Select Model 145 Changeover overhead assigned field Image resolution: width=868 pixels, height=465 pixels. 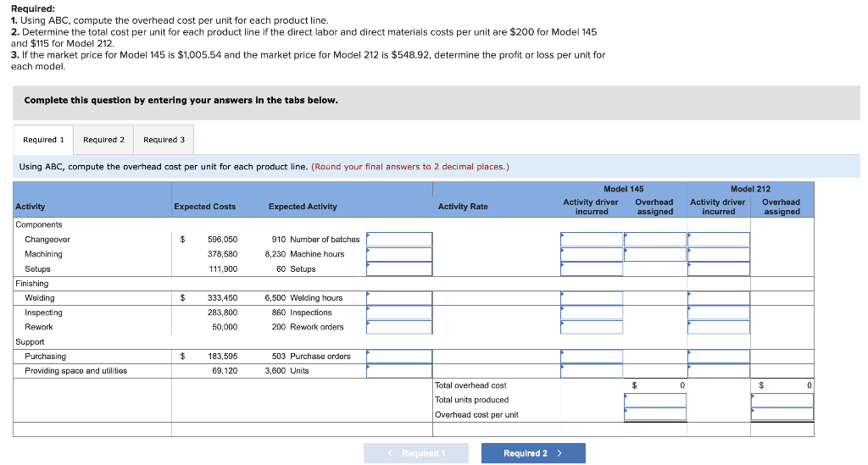655,240
